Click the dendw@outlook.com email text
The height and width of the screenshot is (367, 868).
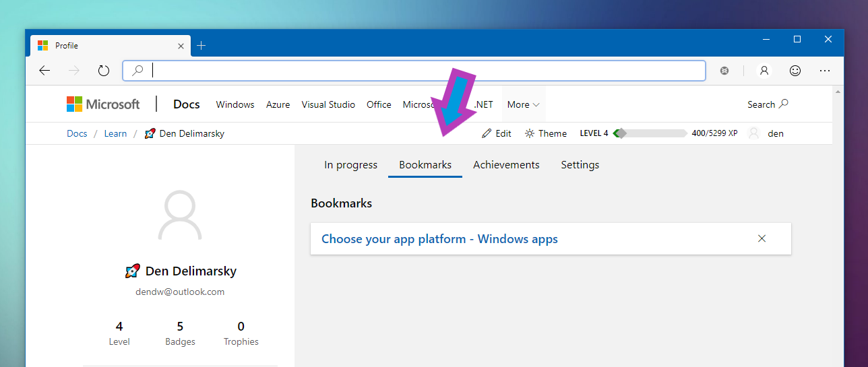click(x=180, y=292)
